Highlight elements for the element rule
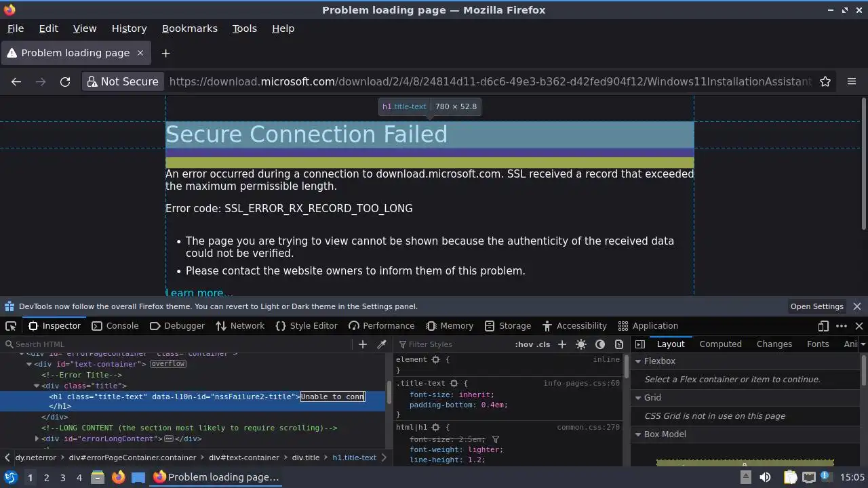Viewport: 868px width, 488px height. 436,360
